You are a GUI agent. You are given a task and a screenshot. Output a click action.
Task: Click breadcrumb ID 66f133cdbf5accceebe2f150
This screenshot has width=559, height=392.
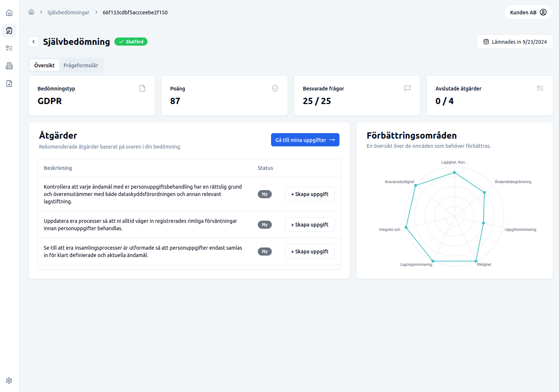coord(135,13)
